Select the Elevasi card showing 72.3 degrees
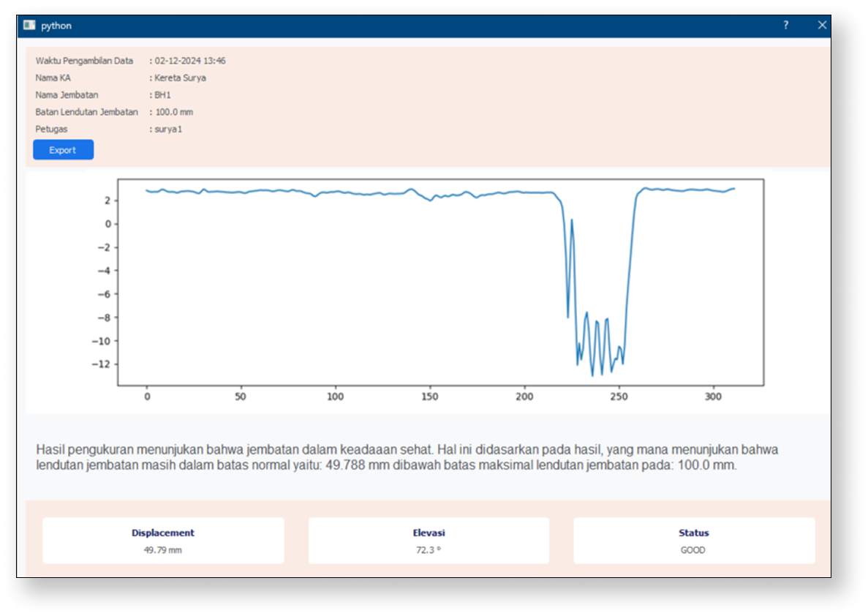Image resolution: width=868 pixels, height=616 pixels. click(428, 540)
